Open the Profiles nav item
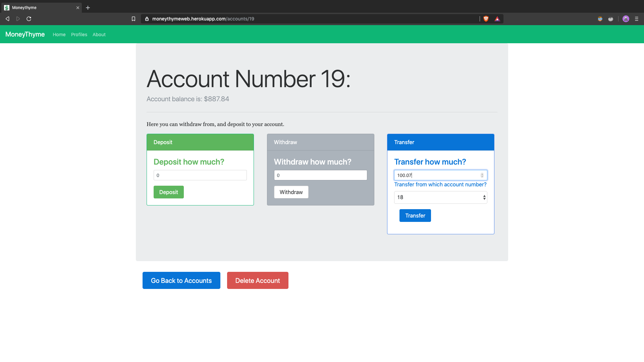644x362 pixels. click(x=79, y=35)
